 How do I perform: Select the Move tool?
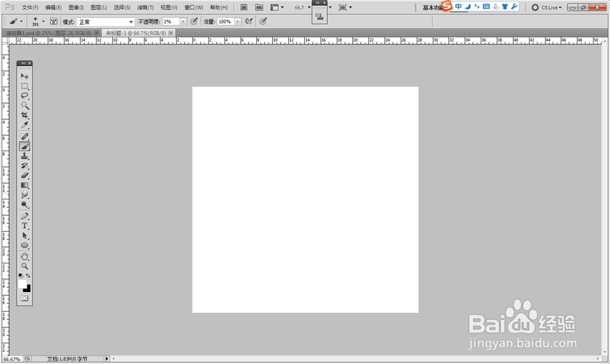24,76
